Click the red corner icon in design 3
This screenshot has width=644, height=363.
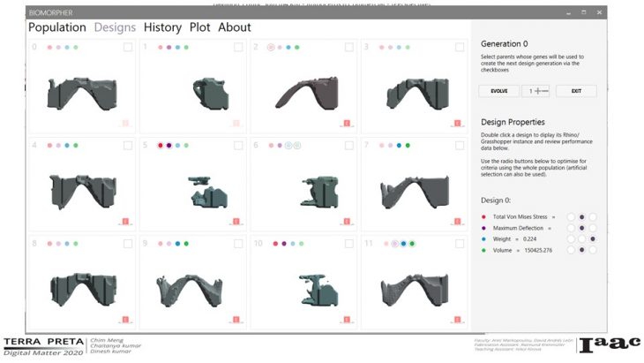(x=457, y=124)
